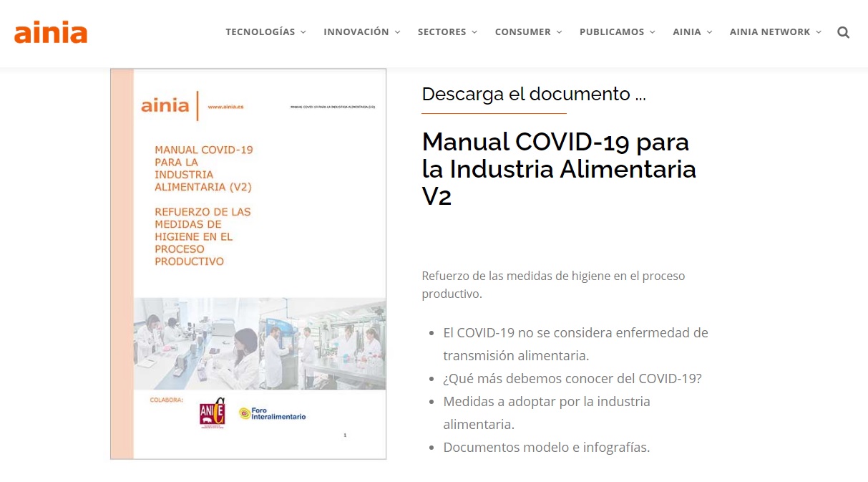Click "Medidas a adoptar por la industria alimentaria"
This screenshot has height=482, width=868.
(547, 413)
